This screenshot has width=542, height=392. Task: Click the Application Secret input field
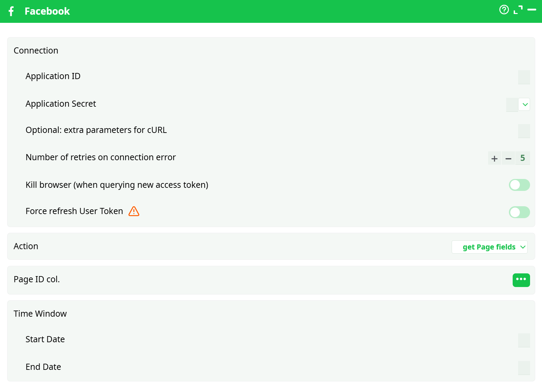512,105
